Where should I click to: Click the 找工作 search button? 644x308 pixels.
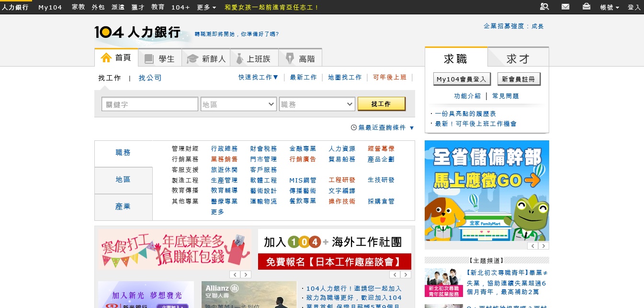tap(381, 103)
